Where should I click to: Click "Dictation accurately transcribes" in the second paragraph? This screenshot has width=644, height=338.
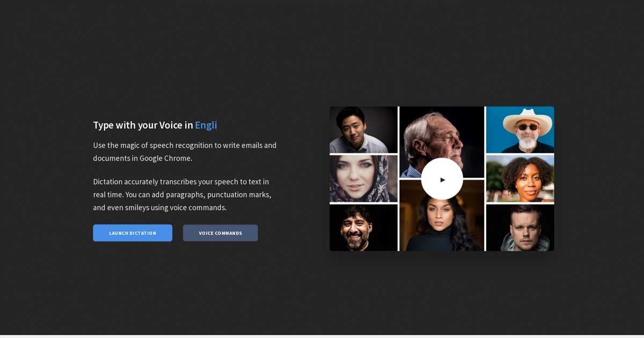point(152,182)
